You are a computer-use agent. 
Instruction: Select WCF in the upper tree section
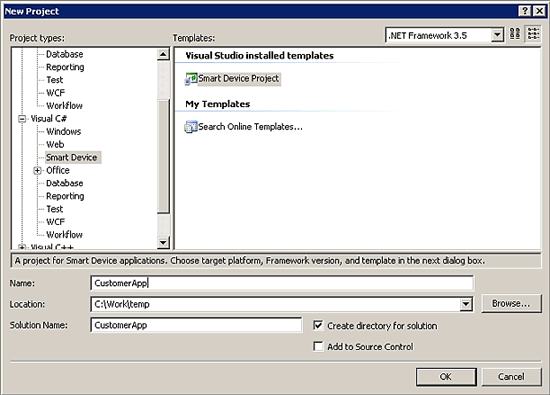55,93
